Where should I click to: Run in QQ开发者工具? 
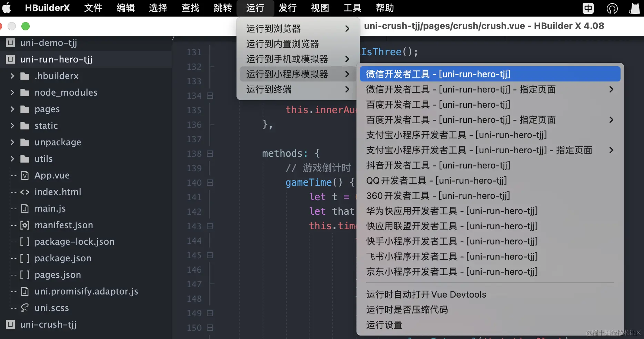click(490, 181)
